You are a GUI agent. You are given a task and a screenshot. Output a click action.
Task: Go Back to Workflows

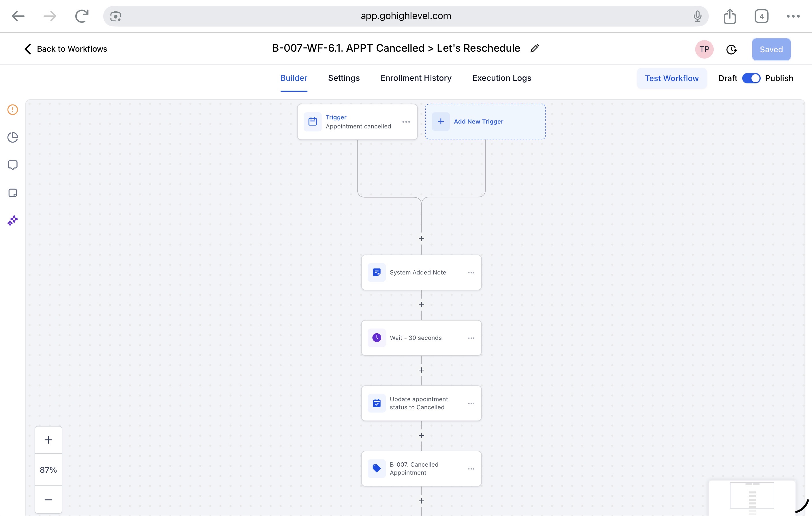click(x=66, y=49)
